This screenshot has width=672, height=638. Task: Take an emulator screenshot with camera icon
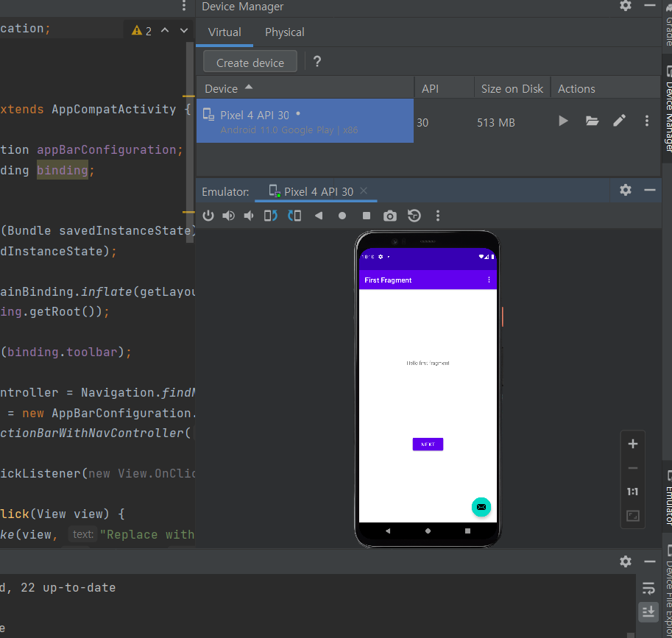click(x=389, y=216)
